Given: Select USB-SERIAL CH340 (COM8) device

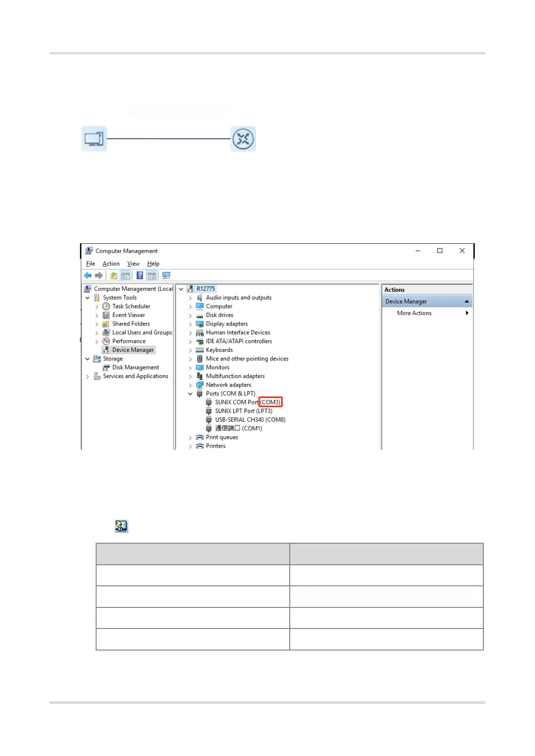Looking at the screenshot, I should click(x=250, y=420).
